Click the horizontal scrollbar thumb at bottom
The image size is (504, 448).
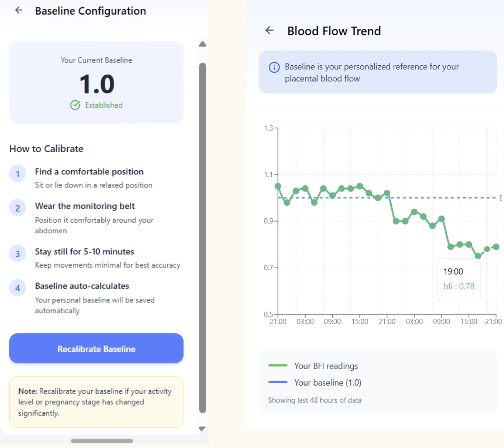102,441
